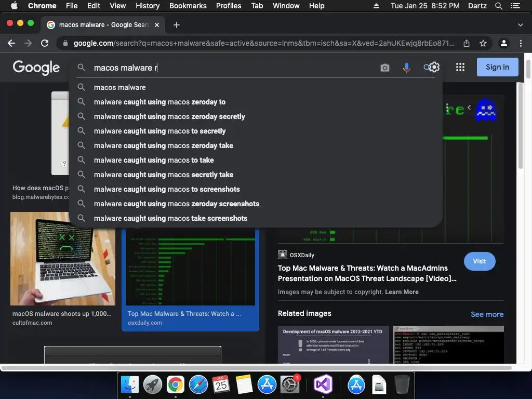
Task: Open the Profiles menu
Action: pyautogui.click(x=229, y=6)
